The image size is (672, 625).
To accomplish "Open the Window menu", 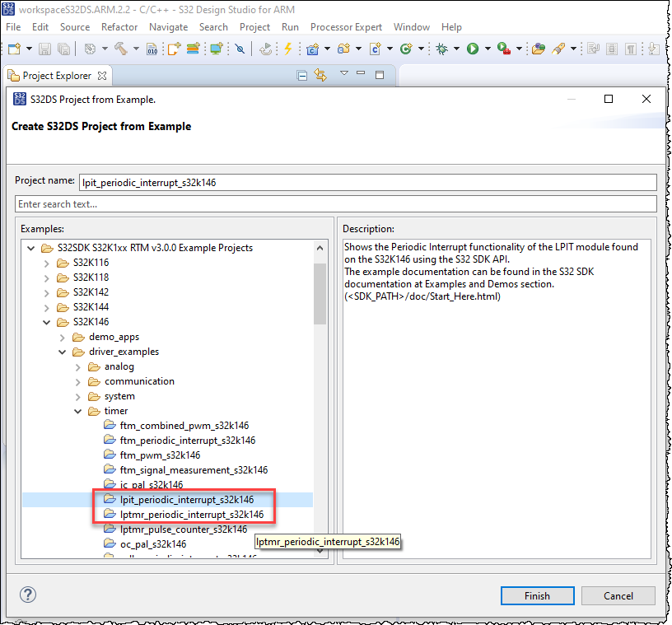I will pos(412,27).
